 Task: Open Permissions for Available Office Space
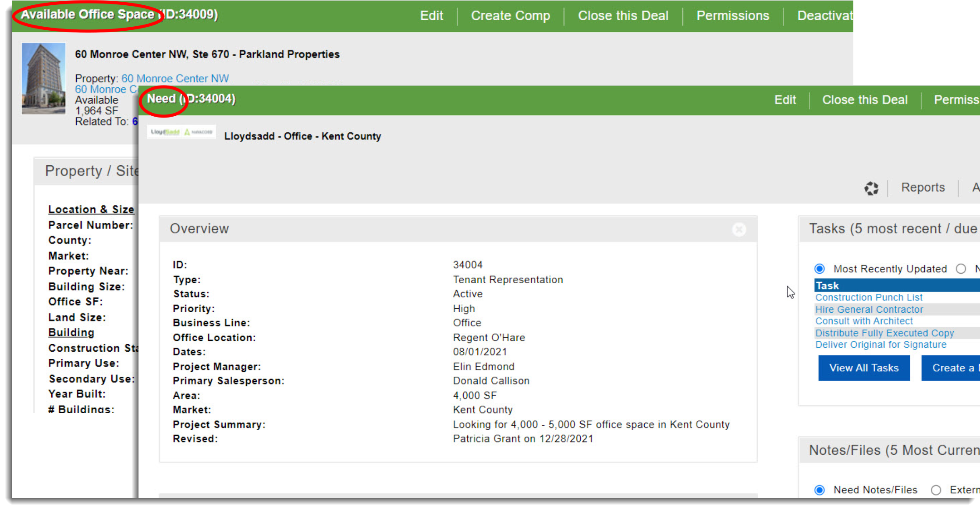[732, 16]
